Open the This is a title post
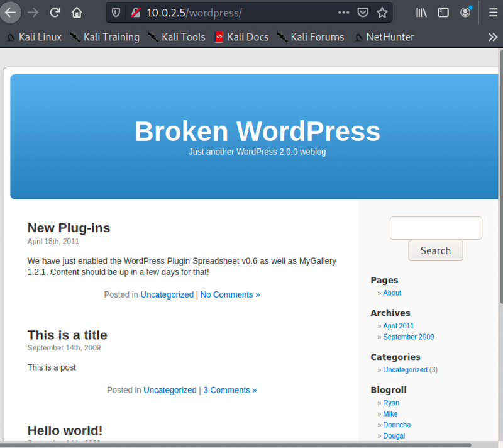This screenshot has width=503, height=448. pos(67,335)
